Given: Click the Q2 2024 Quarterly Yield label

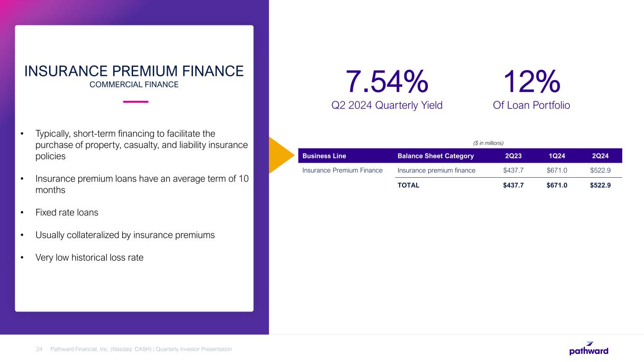Looking at the screenshot, I should [x=387, y=106].
